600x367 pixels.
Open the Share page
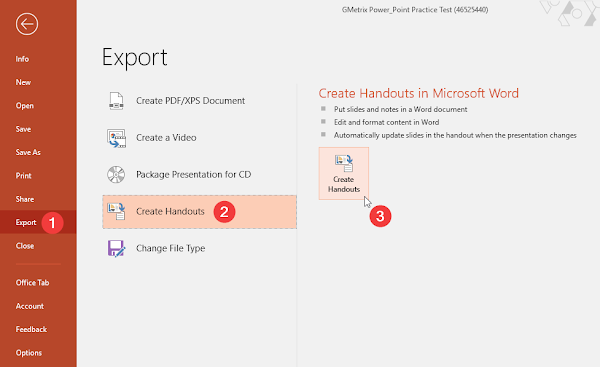(x=25, y=199)
